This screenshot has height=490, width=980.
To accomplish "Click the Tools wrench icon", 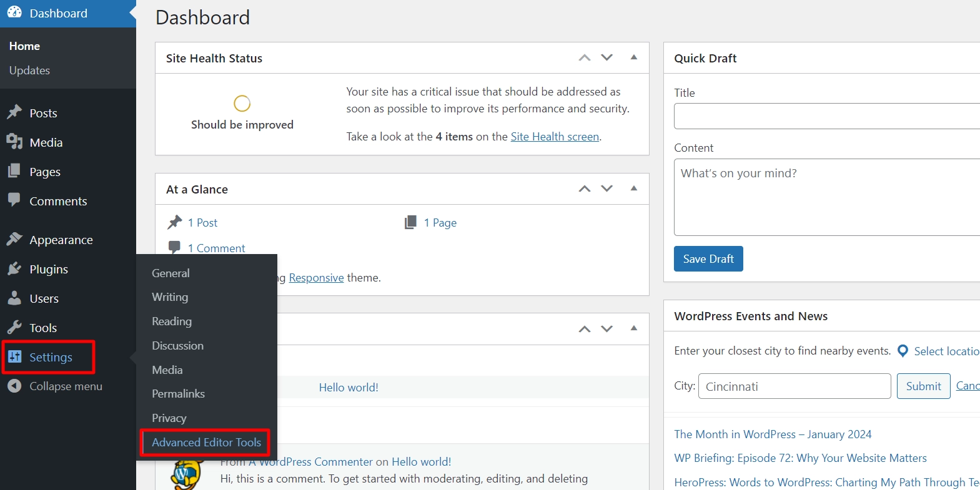I will pyautogui.click(x=14, y=327).
